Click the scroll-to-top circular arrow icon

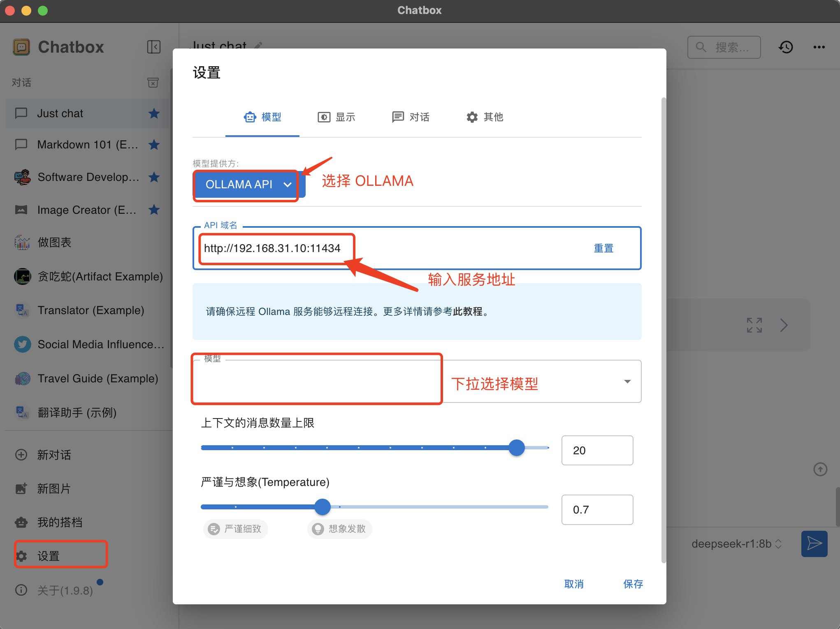point(820,469)
